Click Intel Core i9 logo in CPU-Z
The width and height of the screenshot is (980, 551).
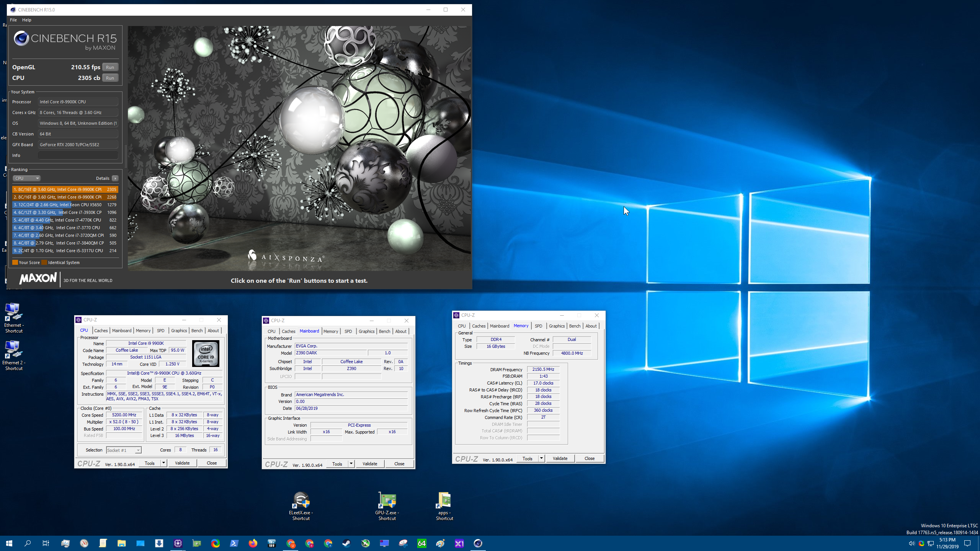pyautogui.click(x=206, y=354)
